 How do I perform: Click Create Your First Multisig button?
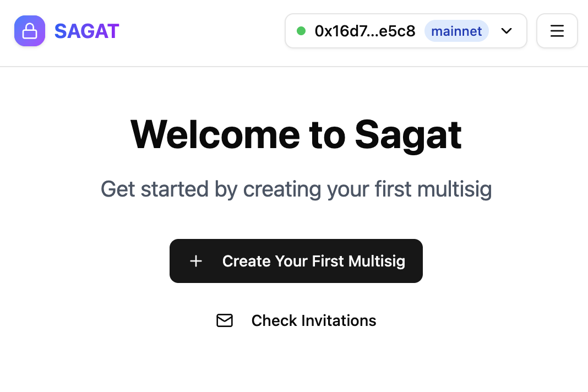coord(296,261)
